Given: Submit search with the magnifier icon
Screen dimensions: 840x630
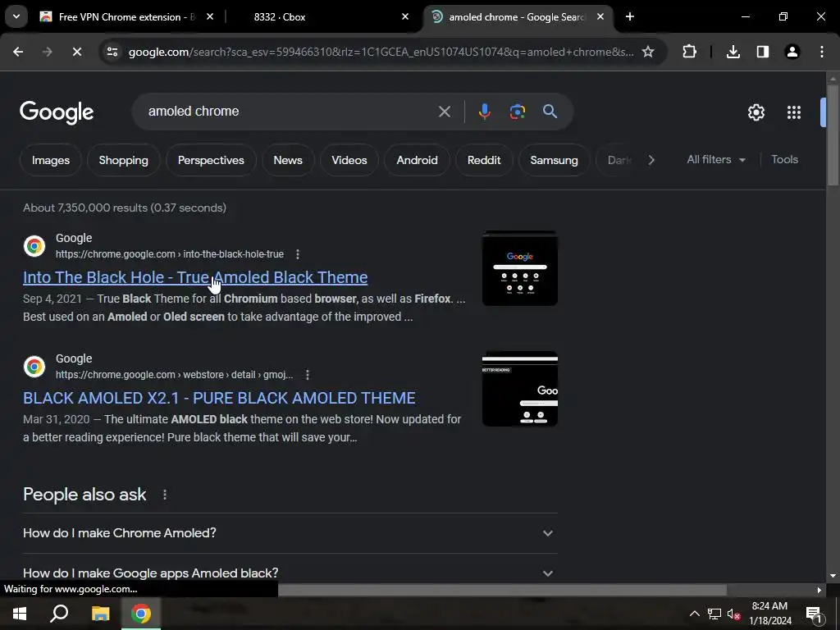Looking at the screenshot, I should tap(550, 112).
